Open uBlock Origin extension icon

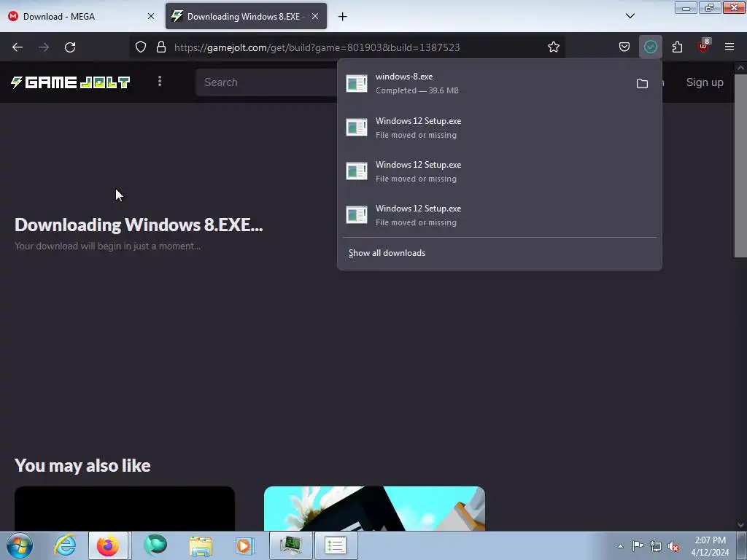[704, 46]
